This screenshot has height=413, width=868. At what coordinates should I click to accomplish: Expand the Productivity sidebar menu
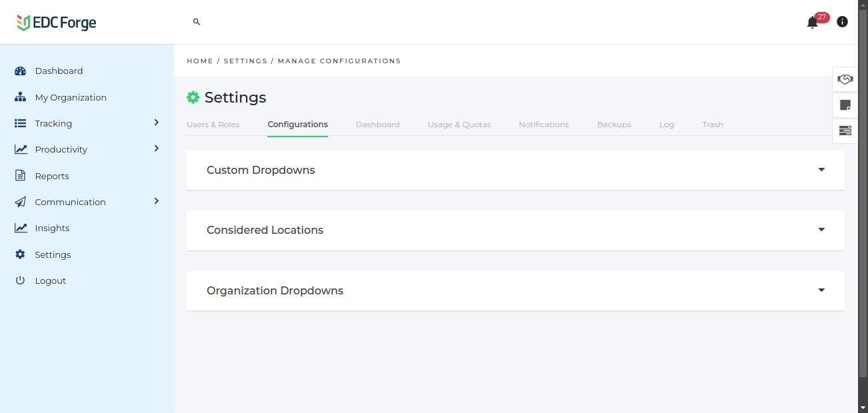[156, 149]
